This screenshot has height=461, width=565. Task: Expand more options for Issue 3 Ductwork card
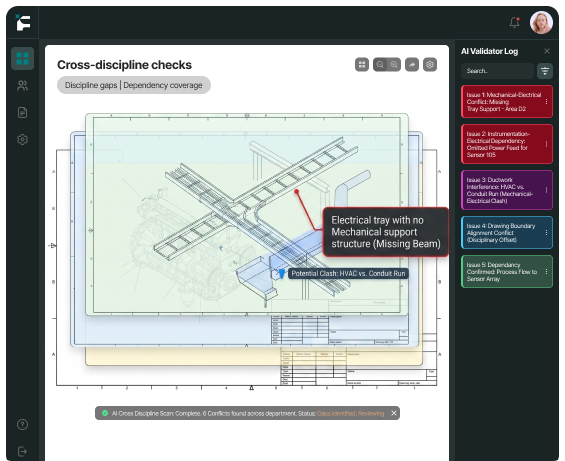pyautogui.click(x=546, y=190)
